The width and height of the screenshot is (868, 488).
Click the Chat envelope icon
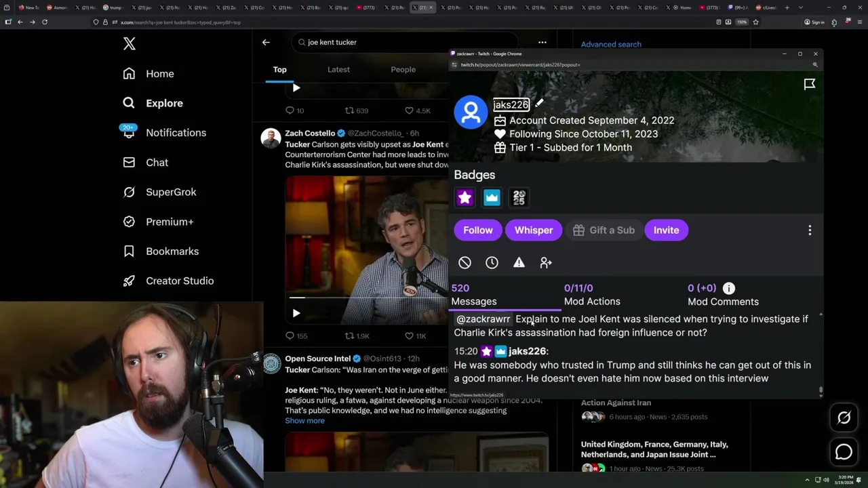pyautogui.click(x=129, y=163)
